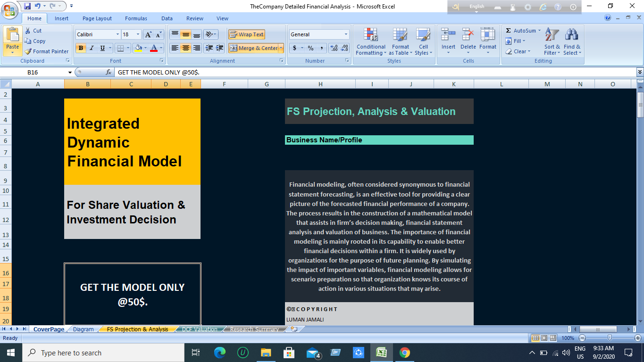Open Conditional Formatting options
The width and height of the screenshot is (644, 362).
(x=371, y=42)
